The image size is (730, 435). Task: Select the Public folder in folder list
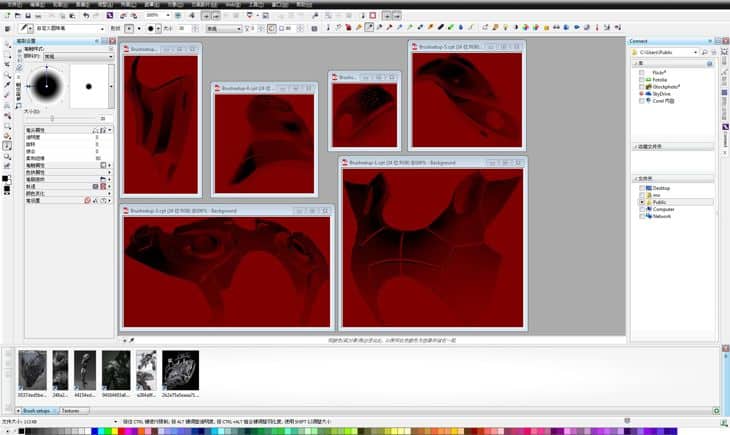pos(658,202)
